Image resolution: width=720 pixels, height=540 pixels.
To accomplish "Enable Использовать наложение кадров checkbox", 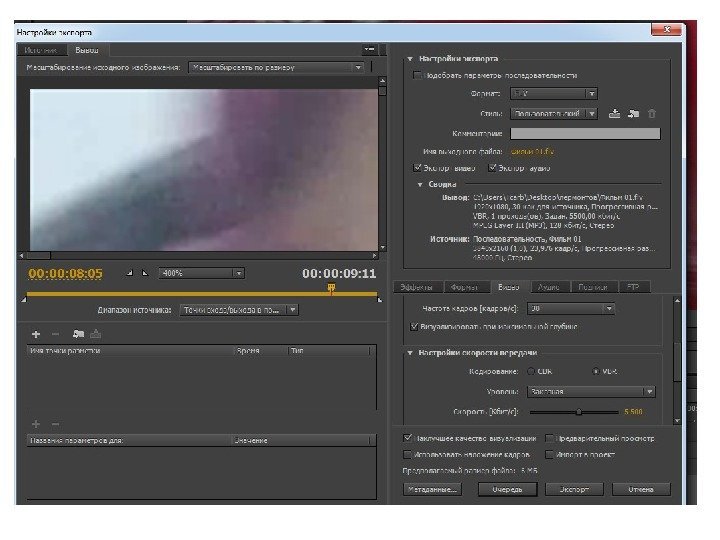I will click(407, 455).
